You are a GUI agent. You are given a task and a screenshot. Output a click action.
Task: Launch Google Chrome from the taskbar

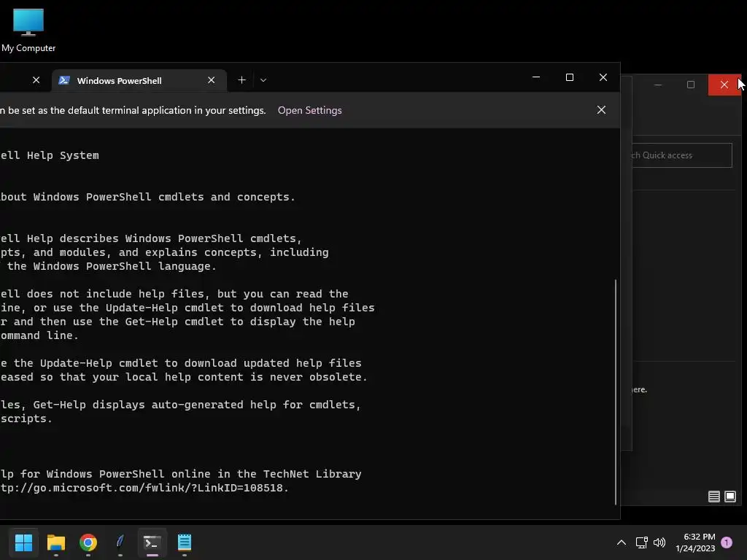coord(88,542)
